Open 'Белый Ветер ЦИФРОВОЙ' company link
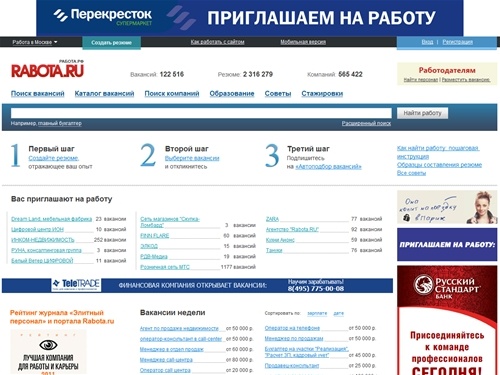This screenshot has width=500, height=375. point(42,260)
